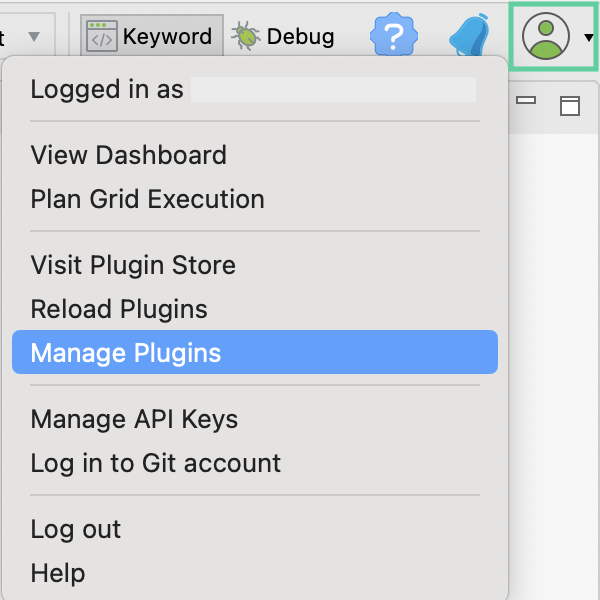This screenshot has width=600, height=600.
Task: Select Reload Plugins in the menu
Action: [x=119, y=309]
